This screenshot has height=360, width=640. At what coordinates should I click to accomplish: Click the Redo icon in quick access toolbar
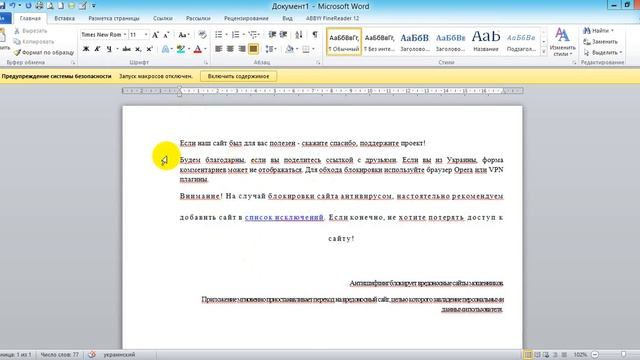click(x=29, y=6)
